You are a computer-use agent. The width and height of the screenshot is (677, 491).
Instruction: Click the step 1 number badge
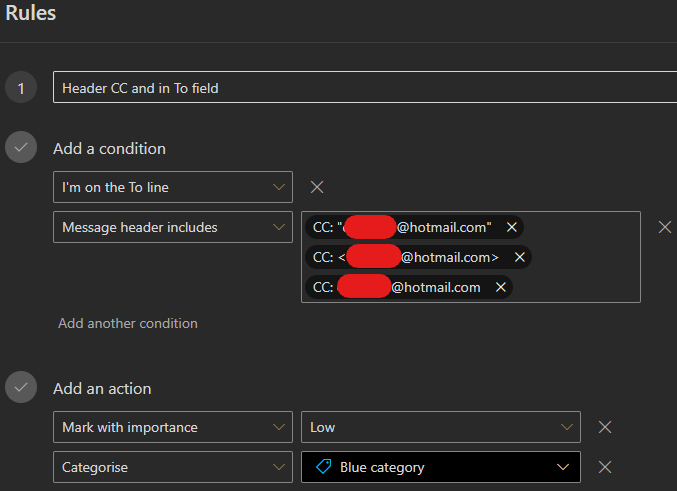point(21,87)
